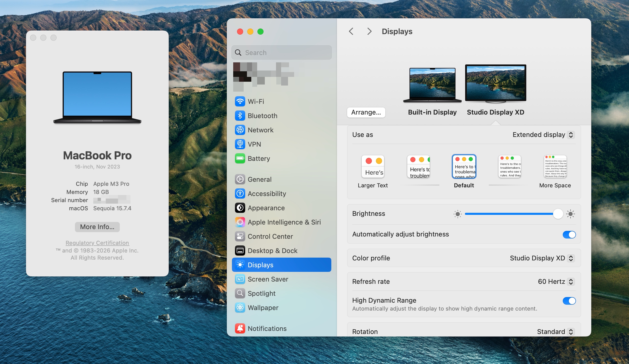The image size is (629, 364).
Task: Click the Arrange... button
Action: (366, 113)
